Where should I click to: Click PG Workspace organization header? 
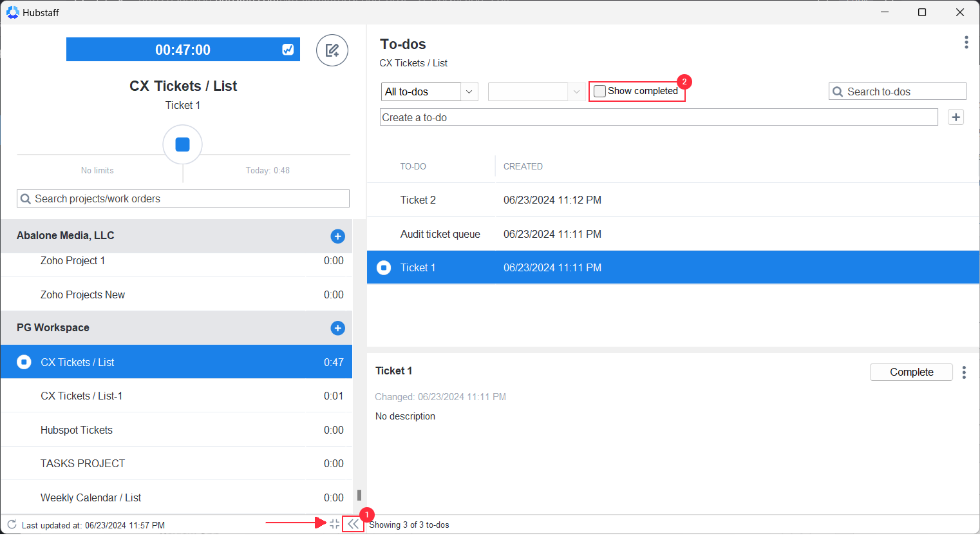click(x=176, y=328)
